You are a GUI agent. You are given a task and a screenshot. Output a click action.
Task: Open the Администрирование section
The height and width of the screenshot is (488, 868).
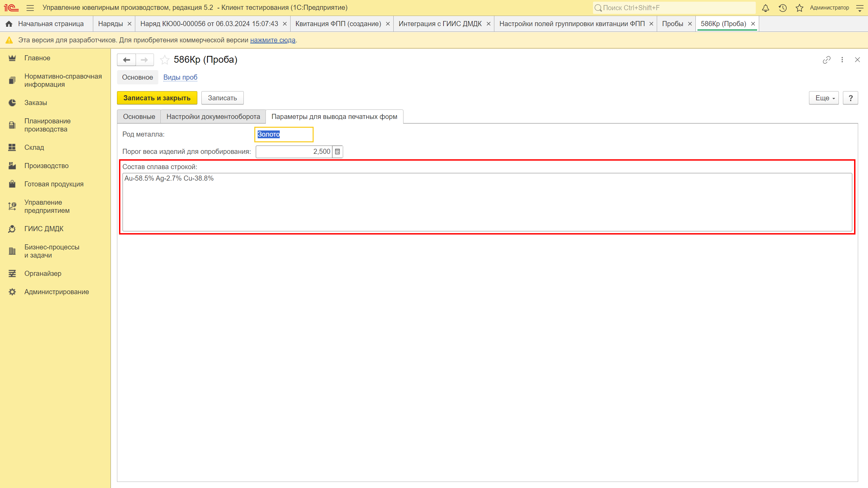55,292
